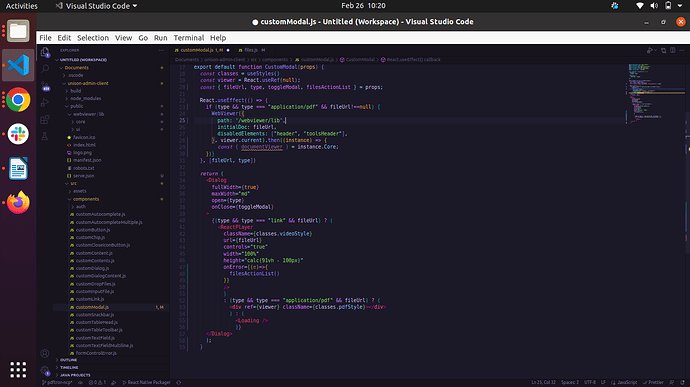690x387 pixels.
Task: Open the Extensions view icon
Action: coord(45,119)
